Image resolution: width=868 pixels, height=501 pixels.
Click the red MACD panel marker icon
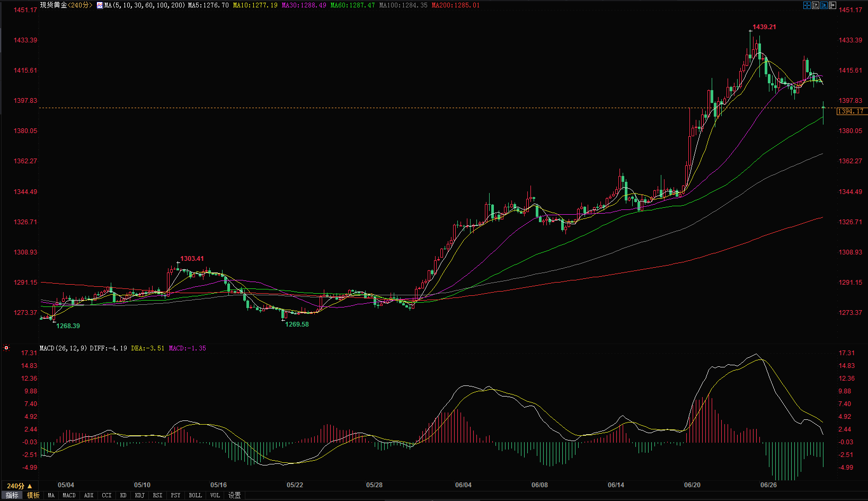(6, 348)
